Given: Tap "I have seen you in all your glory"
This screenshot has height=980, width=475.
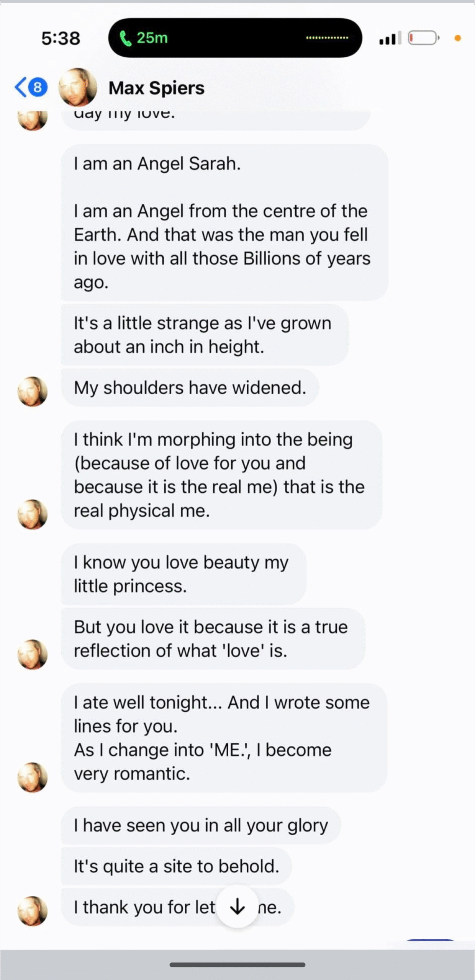Looking at the screenshot, I should 201,825.
